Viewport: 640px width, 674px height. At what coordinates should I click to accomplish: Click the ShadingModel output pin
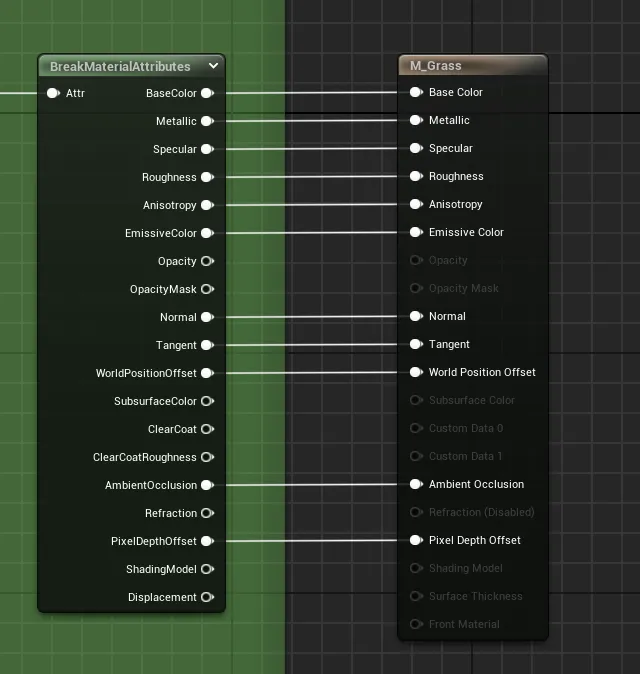[208, 569]
